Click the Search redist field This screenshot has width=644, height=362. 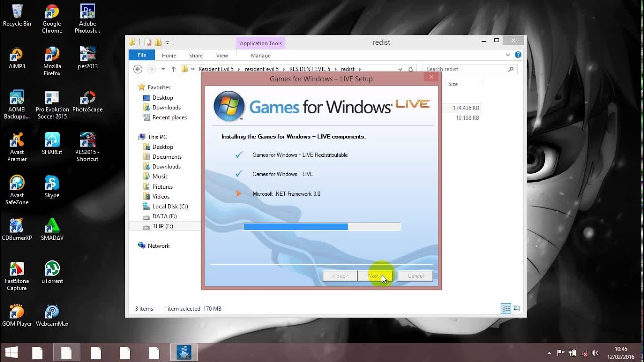(470, 69)
